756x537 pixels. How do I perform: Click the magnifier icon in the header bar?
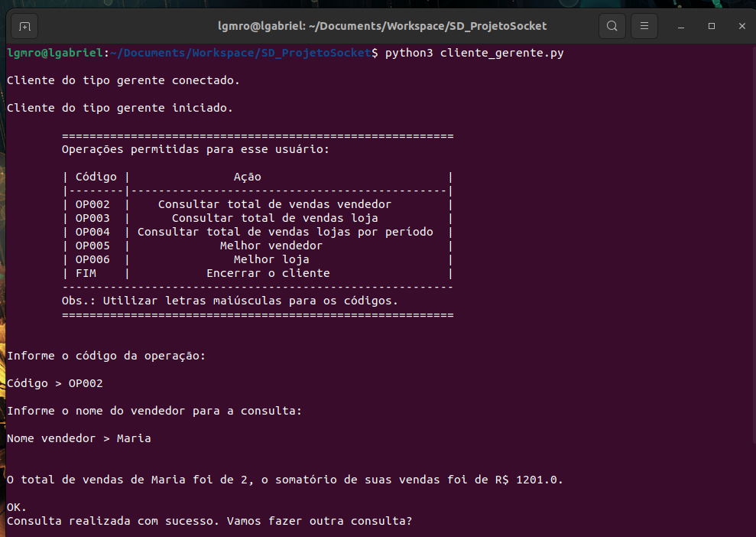[612, 25]
